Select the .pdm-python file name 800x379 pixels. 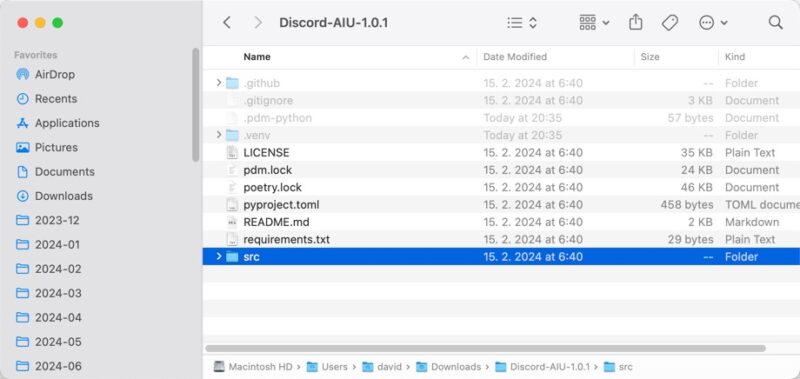click(x=278, y=118)
